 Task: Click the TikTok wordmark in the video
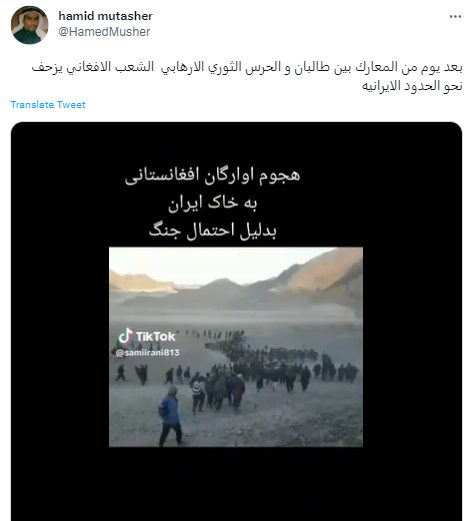[155, 337]
